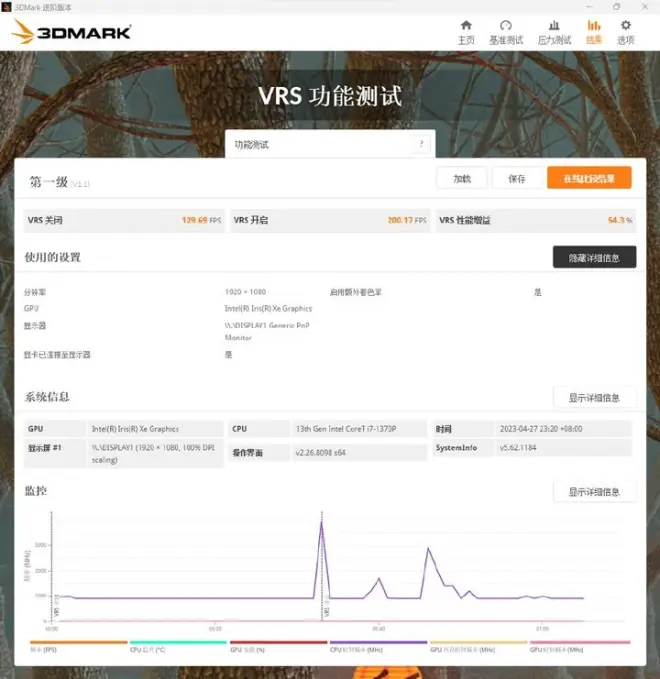The height and width of the screenshot is (679, 660).
Task: Click the 3DMark app icon in title bar
Action: [7, 6]
